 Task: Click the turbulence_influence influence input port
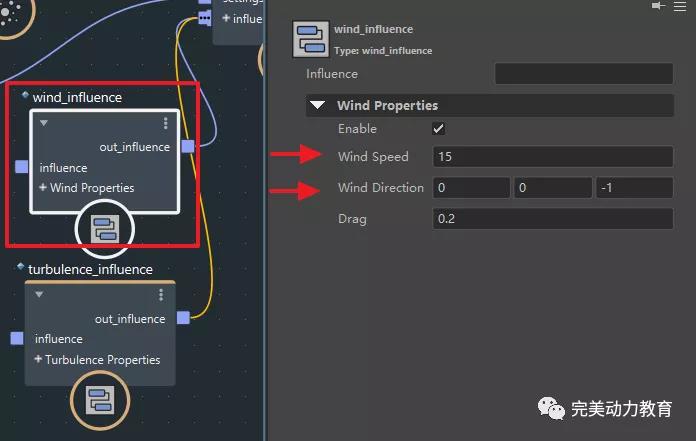click(17, 339)
